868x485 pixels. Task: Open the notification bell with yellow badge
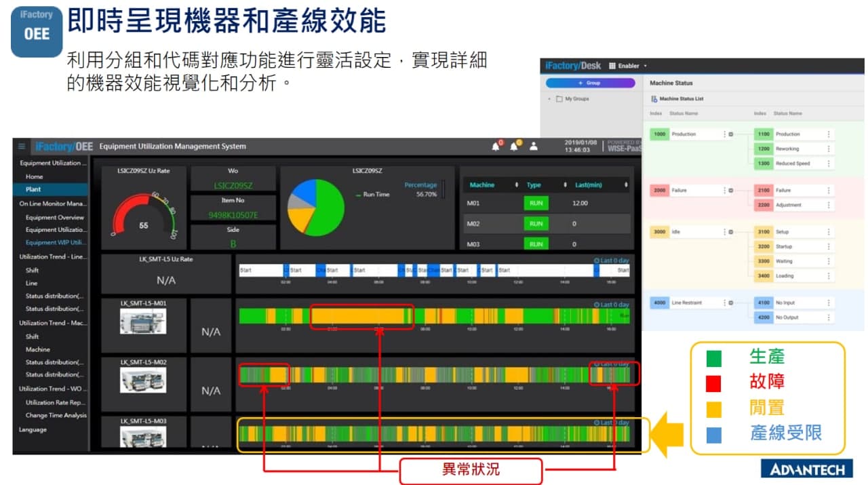(x=513, y=147)
